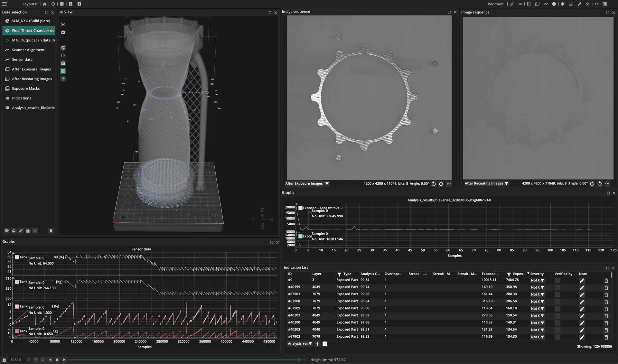Select Sensor data item
This screenshot has height=364, width=618.
22,60
